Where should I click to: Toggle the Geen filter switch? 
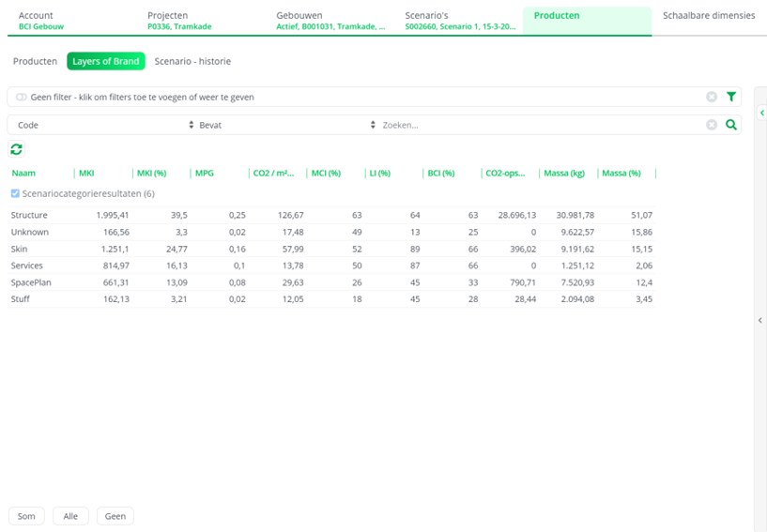(x=21, y=97)
